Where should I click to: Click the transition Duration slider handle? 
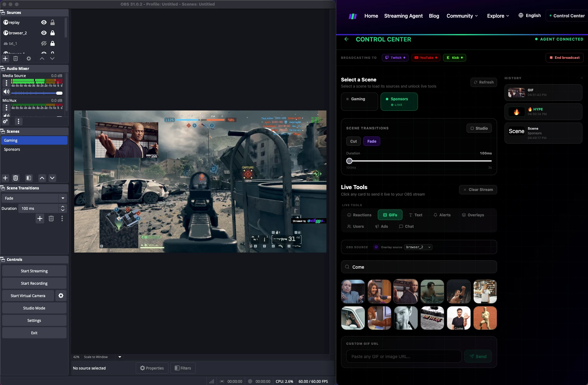pos(349,161)
